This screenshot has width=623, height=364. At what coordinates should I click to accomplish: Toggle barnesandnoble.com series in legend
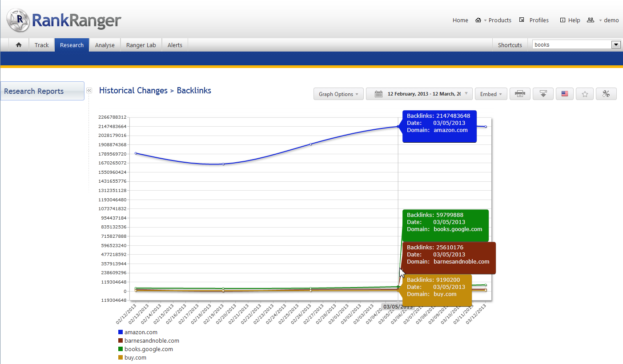pos(151,340)
